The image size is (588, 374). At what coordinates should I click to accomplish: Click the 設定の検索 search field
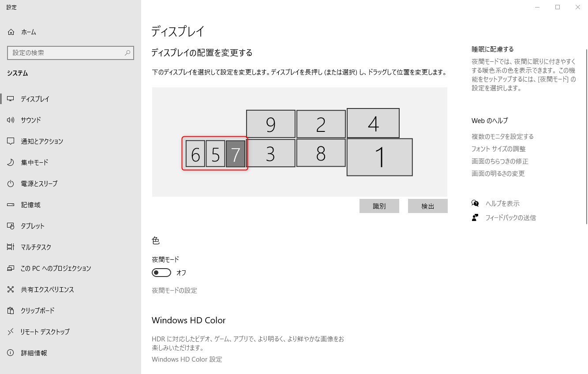[71, 53]
